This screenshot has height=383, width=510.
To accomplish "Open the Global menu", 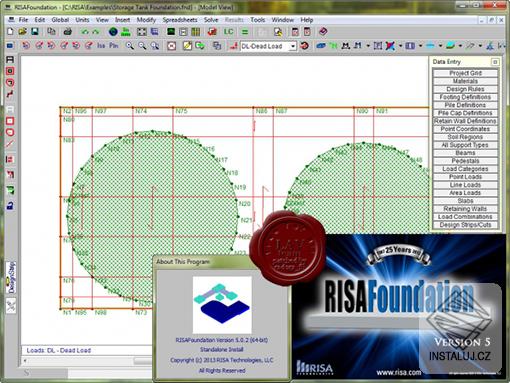I will pyautogui.click(x=60, y=20).
